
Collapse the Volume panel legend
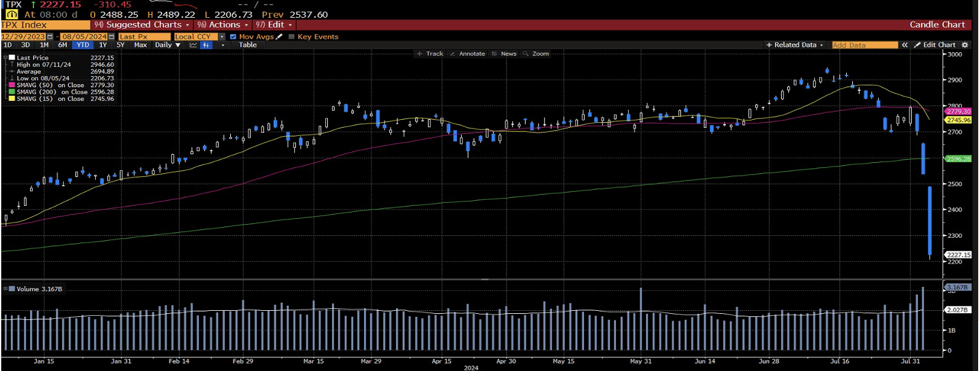[x=5, y=289]
